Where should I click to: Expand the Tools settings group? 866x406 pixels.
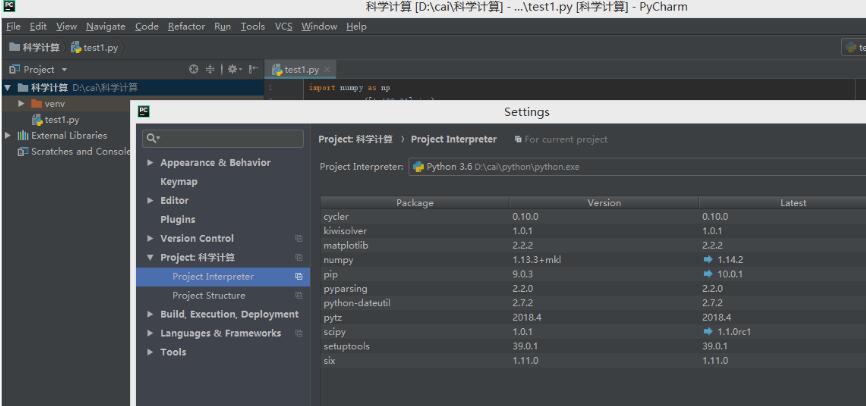(x=150, y=352)
